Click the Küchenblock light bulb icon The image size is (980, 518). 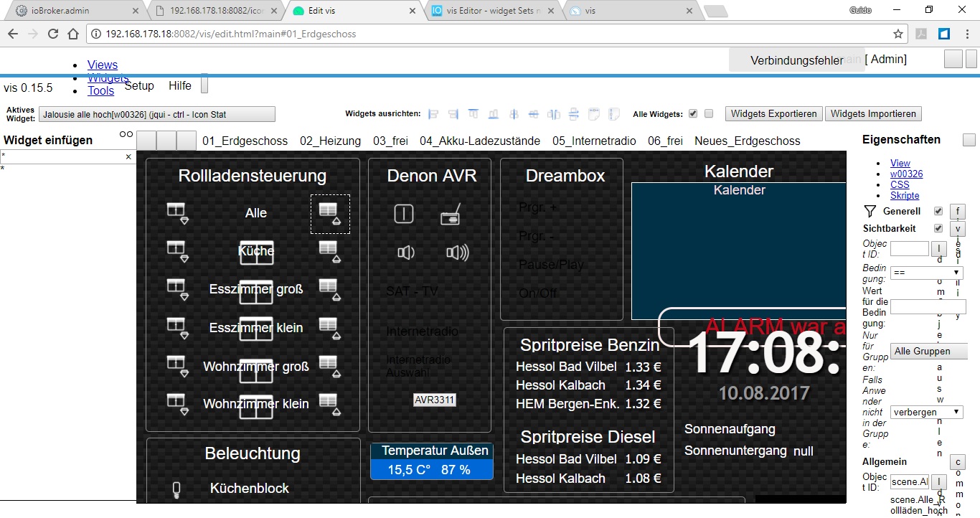coord(176,489)
